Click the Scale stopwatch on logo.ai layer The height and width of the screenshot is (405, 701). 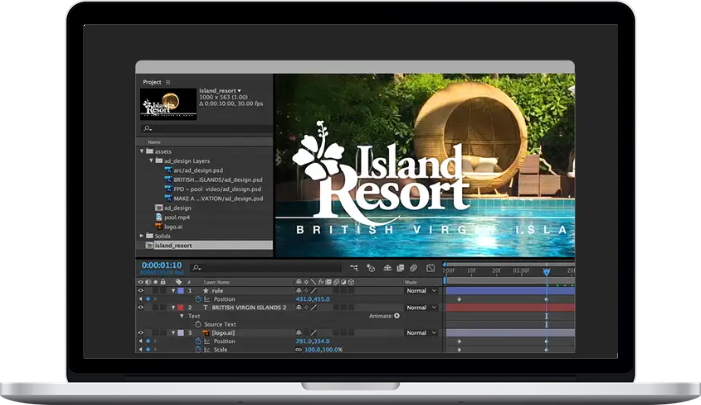pyautogui.click(x=198, y=350)
